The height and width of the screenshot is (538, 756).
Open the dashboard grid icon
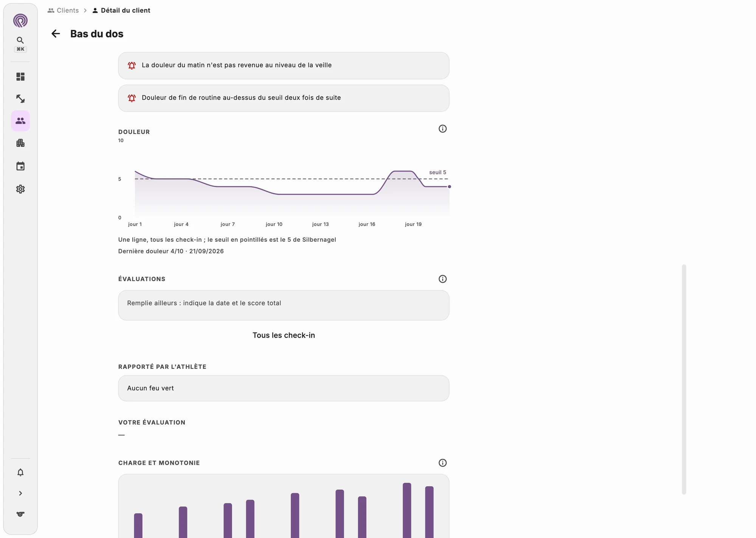[20, 77]
